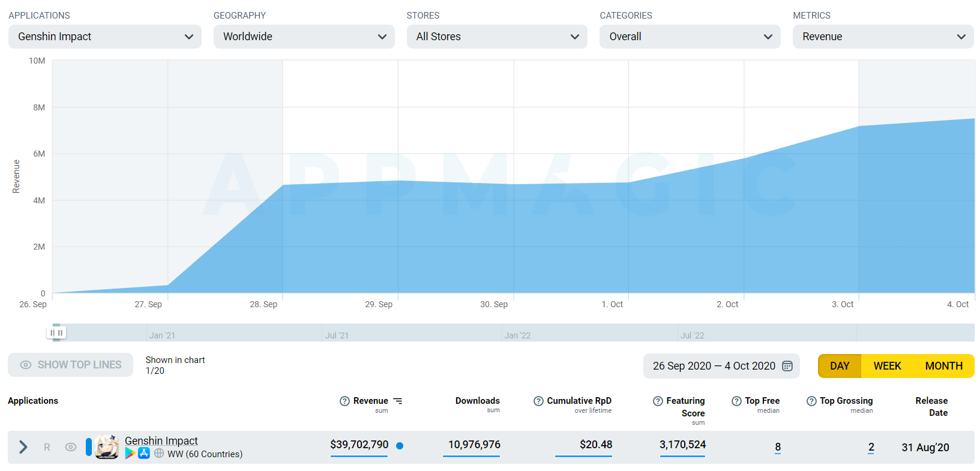Click the Top Free help icon
The image size is (980, 471).
click(x=736, y=401)
